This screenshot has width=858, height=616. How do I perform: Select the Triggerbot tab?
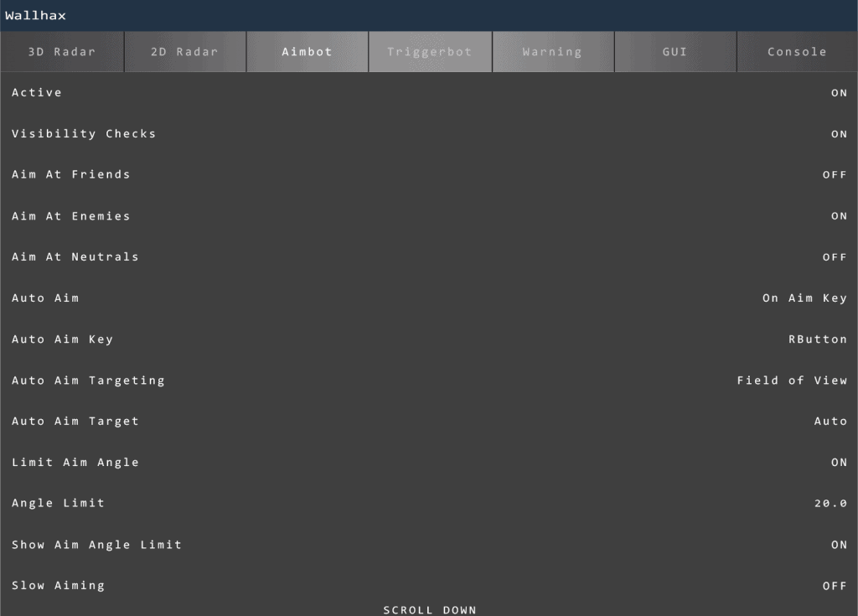pos(430,52)
